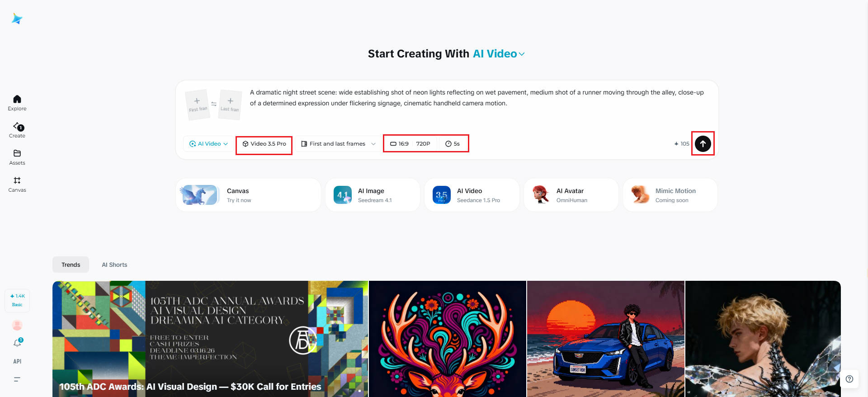Open the 16:9 720P aspect ratio setting
868x397 pixels.
click(x=410, y=144)
